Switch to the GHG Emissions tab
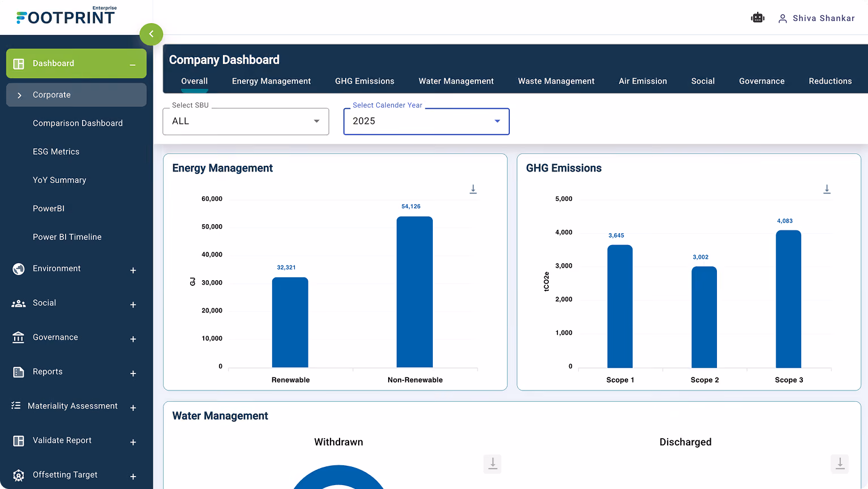Viewport: 868px width, 489px height. tap(364, 81)
